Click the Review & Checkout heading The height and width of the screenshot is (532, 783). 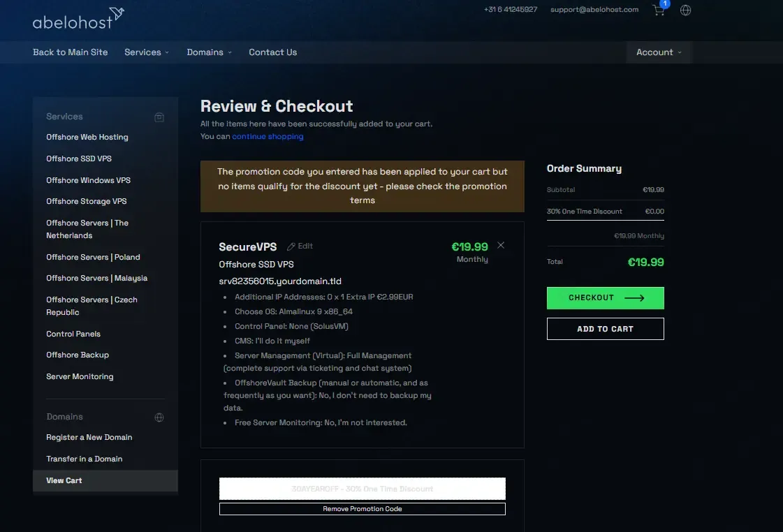coord(277,106)
